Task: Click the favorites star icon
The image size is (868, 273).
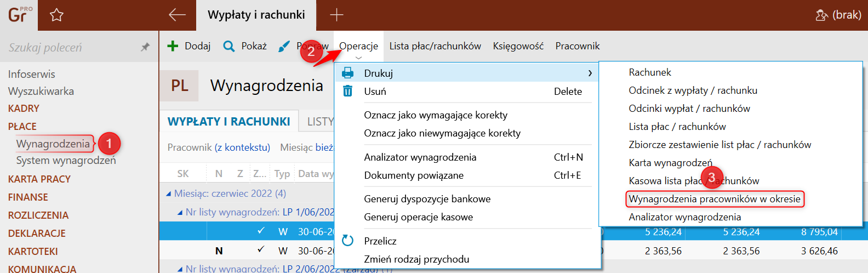Action: click(x=56, y=15)
